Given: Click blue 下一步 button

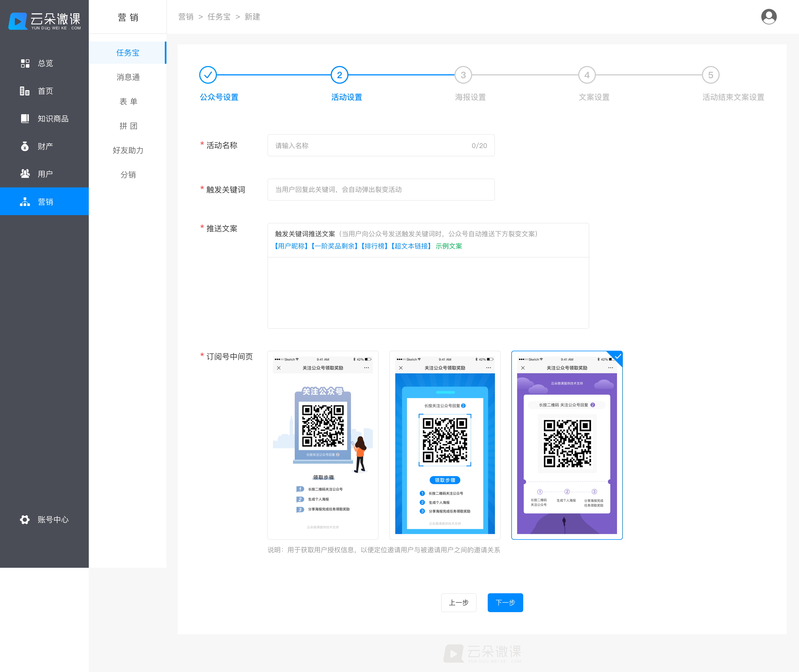Looking at the screenshot, I should tap(505, 603).
